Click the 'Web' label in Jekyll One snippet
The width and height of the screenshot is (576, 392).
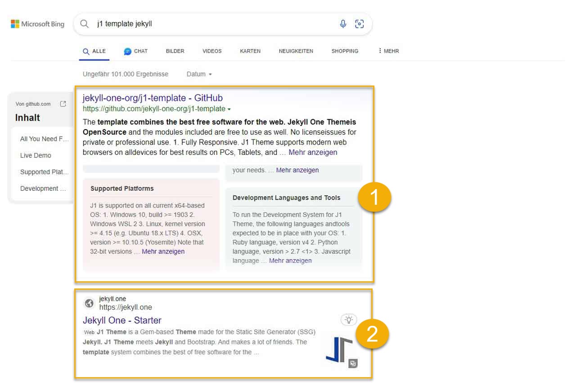(x=89, y=332)
